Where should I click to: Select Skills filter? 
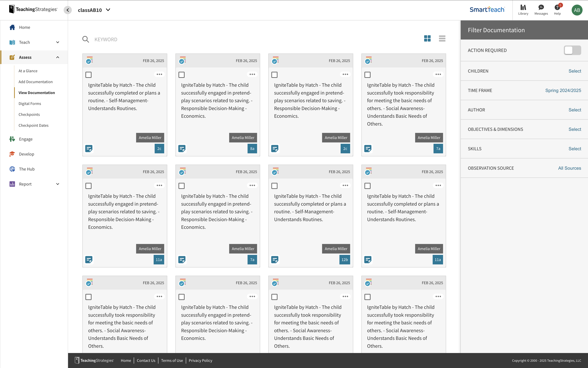pos(574,149)
